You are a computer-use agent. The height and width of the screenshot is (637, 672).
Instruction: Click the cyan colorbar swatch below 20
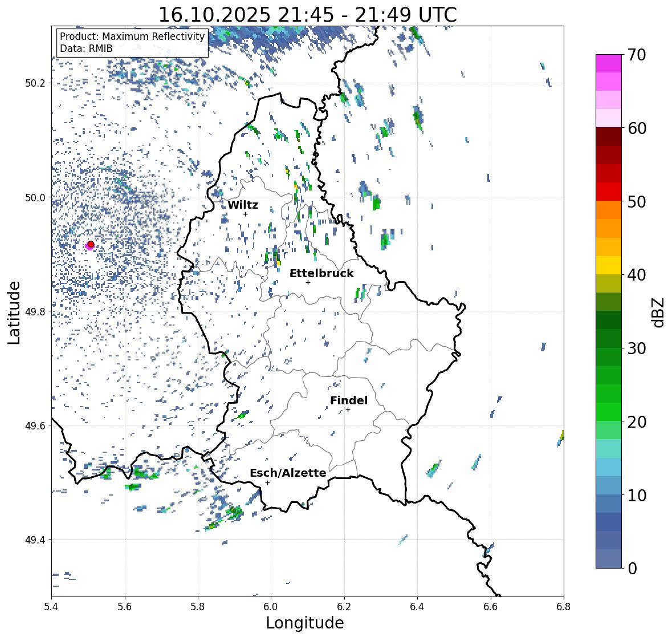[609, 448]
